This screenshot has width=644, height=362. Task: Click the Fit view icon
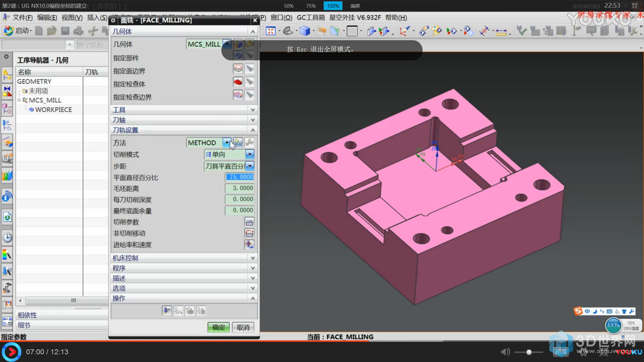[271, 31]
